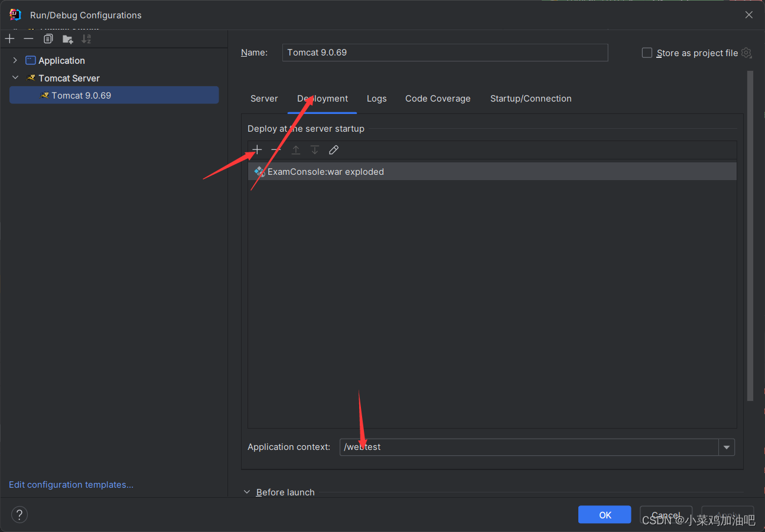Click the ExamConsole artifact icon
This screenshot has height=532, width=765.
point(259,172)
